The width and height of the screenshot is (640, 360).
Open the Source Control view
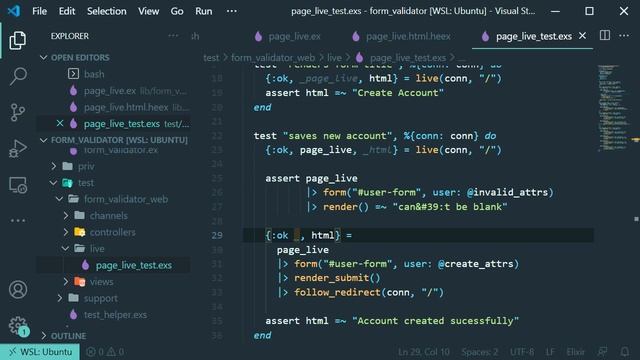tap(18, 112)
